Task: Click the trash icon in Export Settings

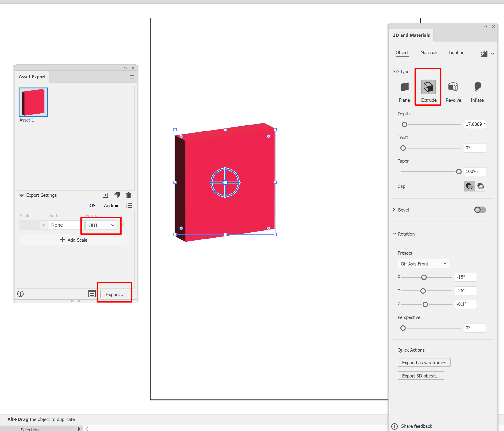Action: pos(128,195)
